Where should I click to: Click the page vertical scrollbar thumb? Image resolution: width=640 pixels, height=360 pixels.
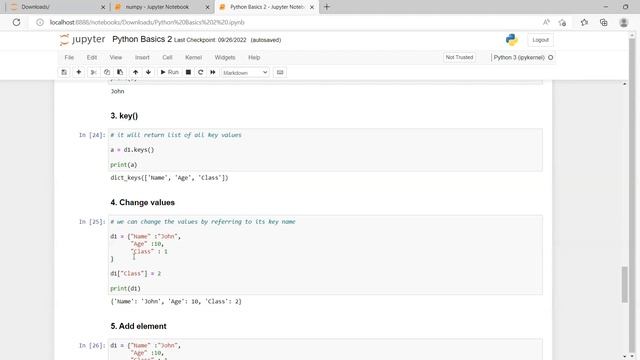(624, 284)
